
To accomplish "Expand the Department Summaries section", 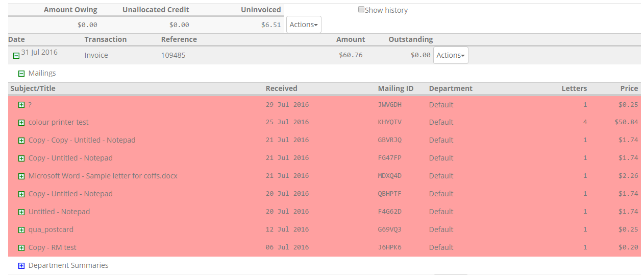I will (21, 266).
